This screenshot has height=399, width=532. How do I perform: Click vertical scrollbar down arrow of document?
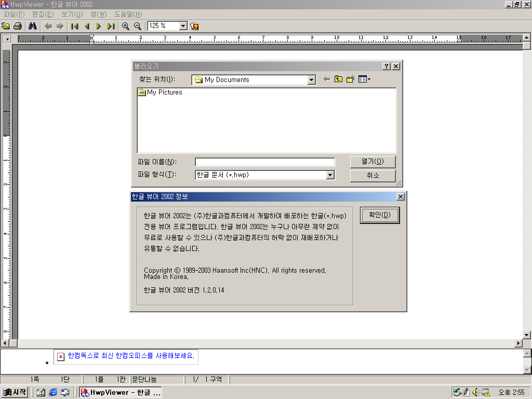click(527, 335)
